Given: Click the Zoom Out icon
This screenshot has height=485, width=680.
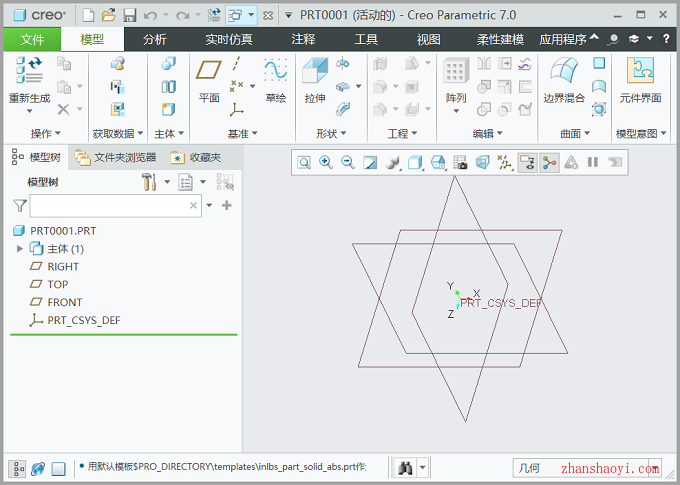Looking at the screenshot, I should pyautogui.click(x=348, y=163).
